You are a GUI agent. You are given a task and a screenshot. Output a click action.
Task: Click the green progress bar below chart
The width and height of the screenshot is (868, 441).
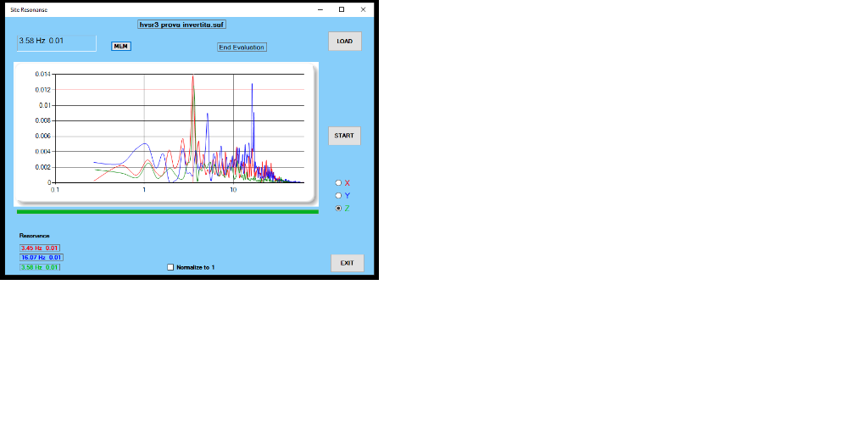167,211
